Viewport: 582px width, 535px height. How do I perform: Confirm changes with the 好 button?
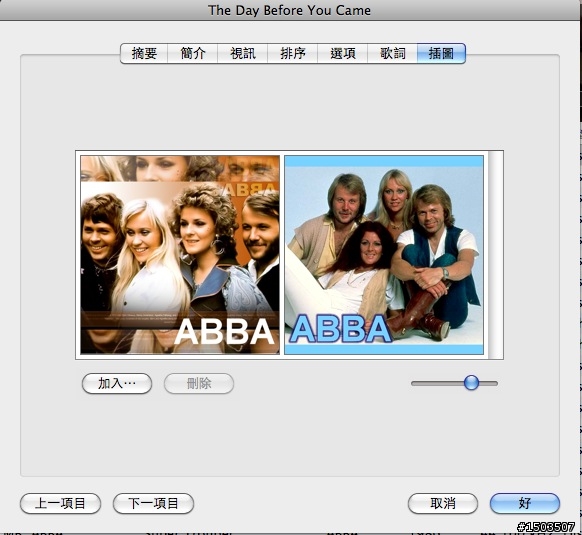[525, 503]
